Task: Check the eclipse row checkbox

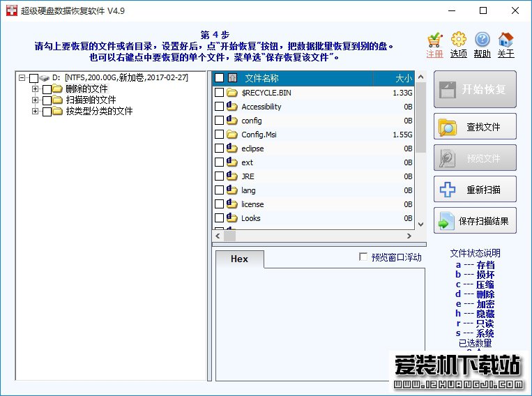Action: tap(219, 148)
